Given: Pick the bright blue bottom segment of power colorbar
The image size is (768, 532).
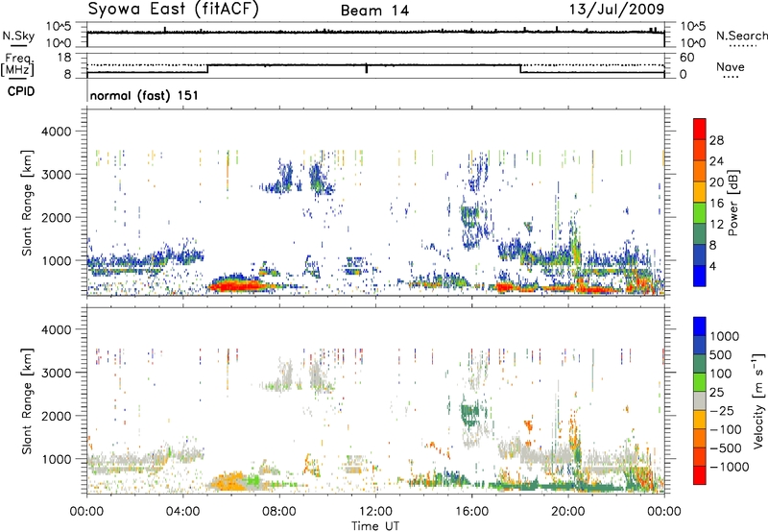Looking at the screenshot, I should click(x=700, y=276).
